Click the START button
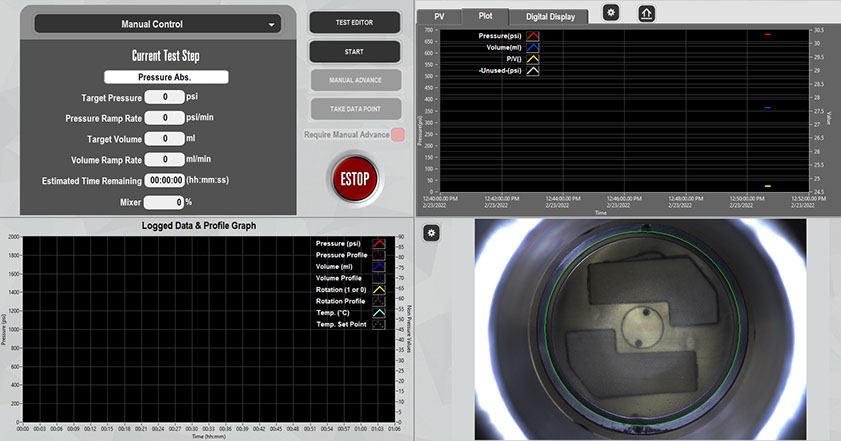 coord(355,51)
